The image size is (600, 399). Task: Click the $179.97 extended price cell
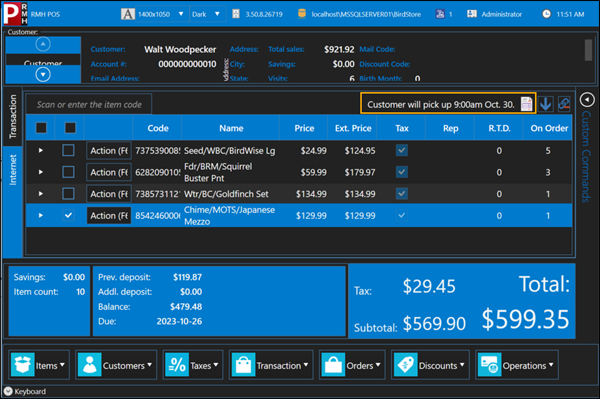coord(360,172)
